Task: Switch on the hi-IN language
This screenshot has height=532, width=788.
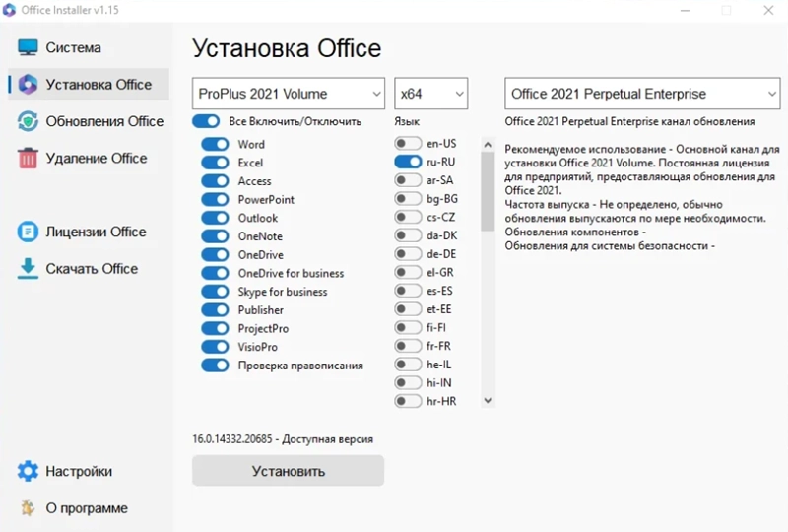Action: [408, 383]
